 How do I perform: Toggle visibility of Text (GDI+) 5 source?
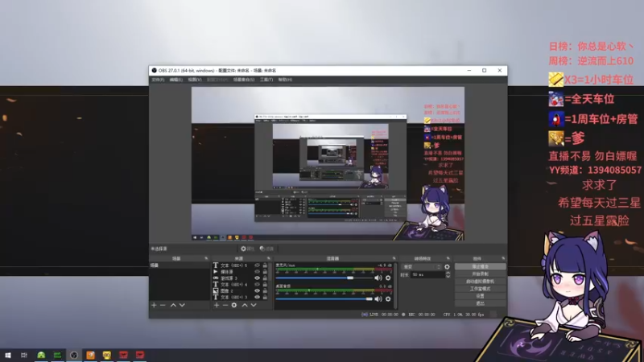pos(257,265)
